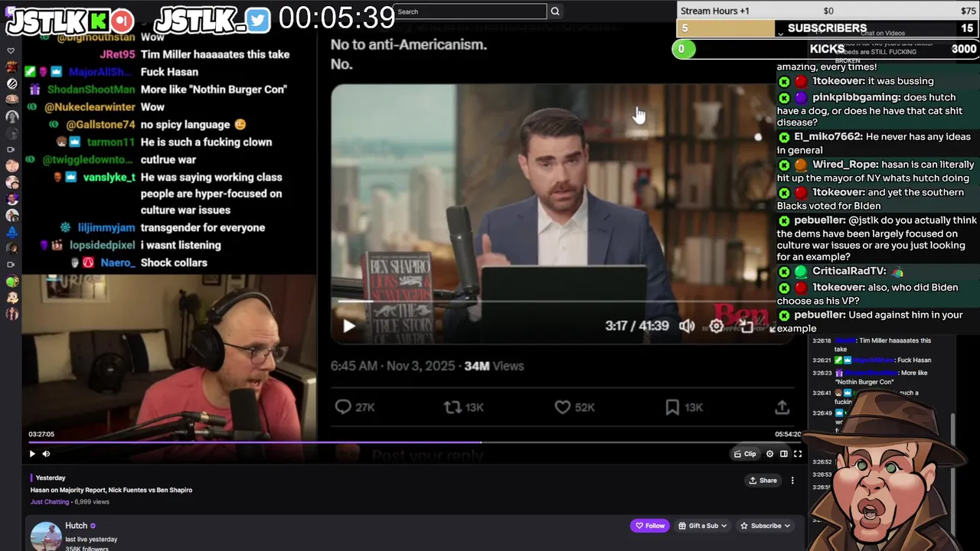Click the SUBSCRIBERS goal bar

(x=828, y=28)
